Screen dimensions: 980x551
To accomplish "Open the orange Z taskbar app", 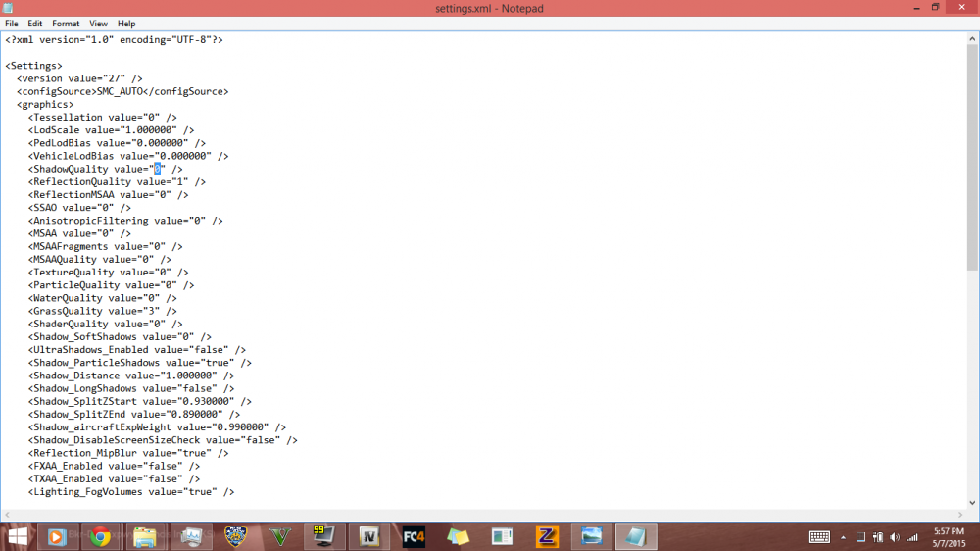I will click(x=547, y=536).
